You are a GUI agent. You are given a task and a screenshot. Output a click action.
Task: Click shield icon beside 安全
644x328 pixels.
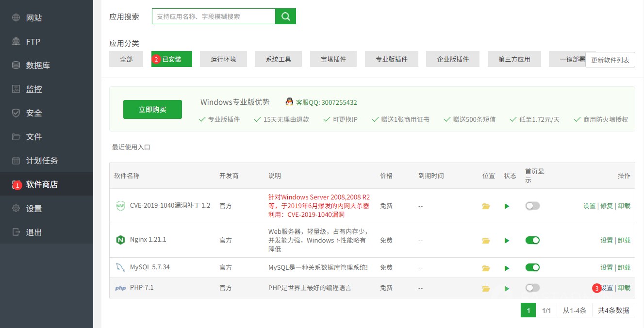[16, 113]
